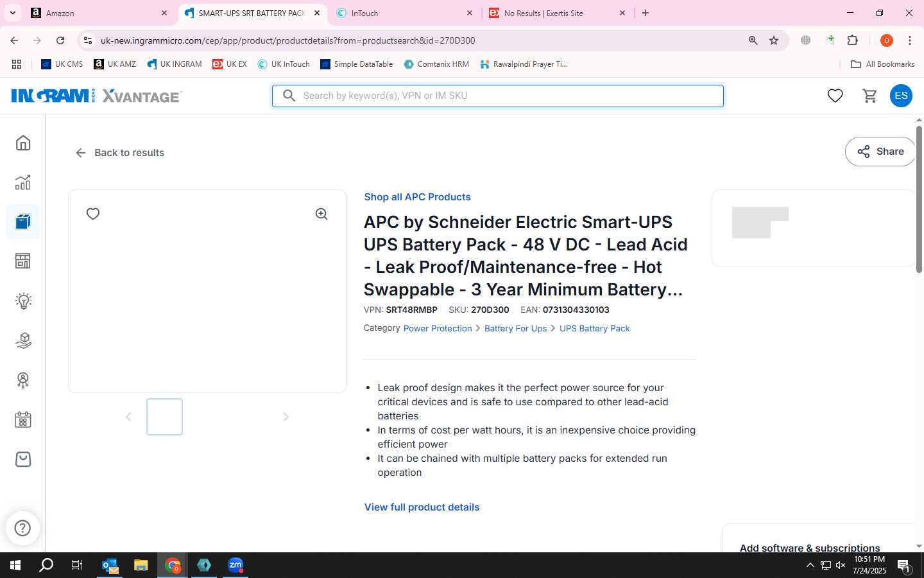Open the Windows Start menu
The image size is (924, 578).
15,565
